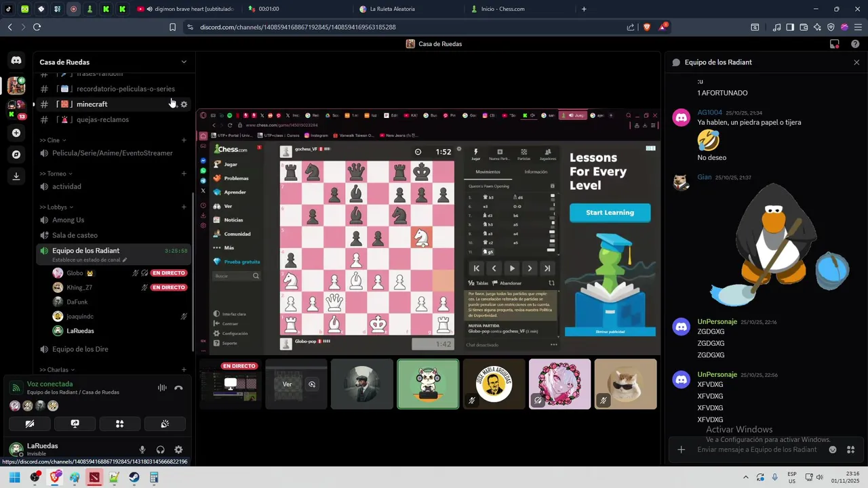The height and width of the screenshot is (488, 868).
Task: Join the Equipo de los Dire voice channel
Action: coord(115,349)
